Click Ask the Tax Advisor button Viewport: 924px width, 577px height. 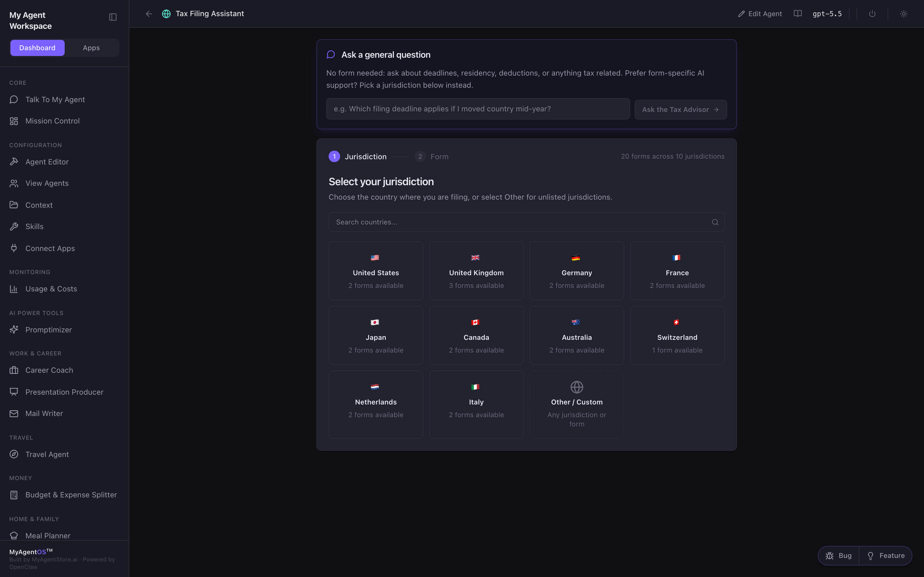tap(680, 110)
